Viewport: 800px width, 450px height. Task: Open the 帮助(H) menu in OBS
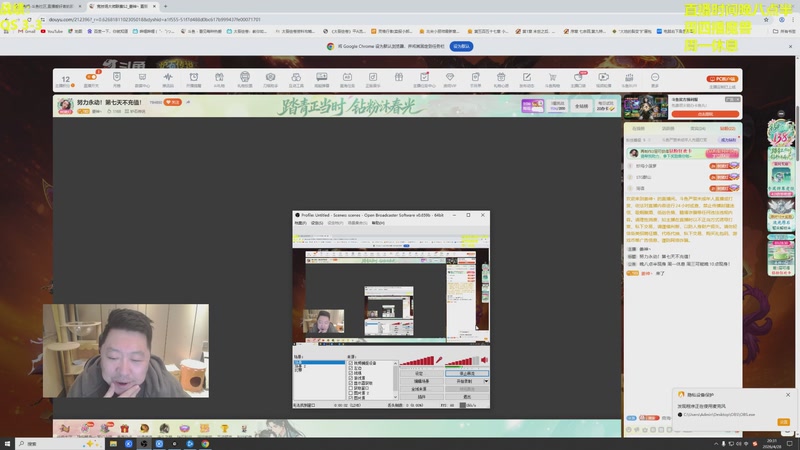pos(378,223)
